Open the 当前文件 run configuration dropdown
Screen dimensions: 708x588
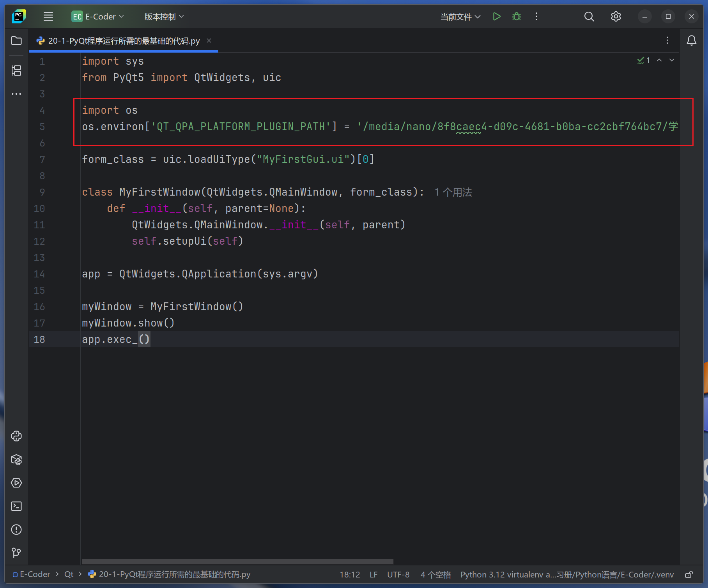pyautogui.click(x=460, y=17)
